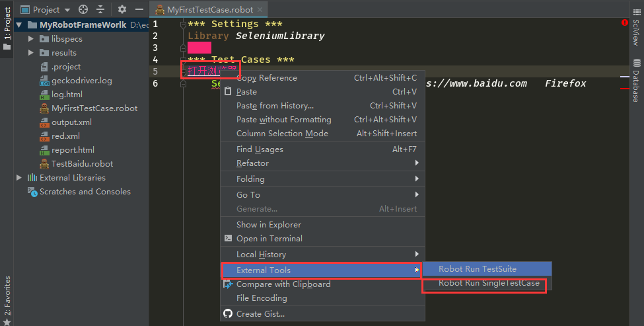Expand External Libraries node
The image size is (644, 326).
click(x=19, y=178)
